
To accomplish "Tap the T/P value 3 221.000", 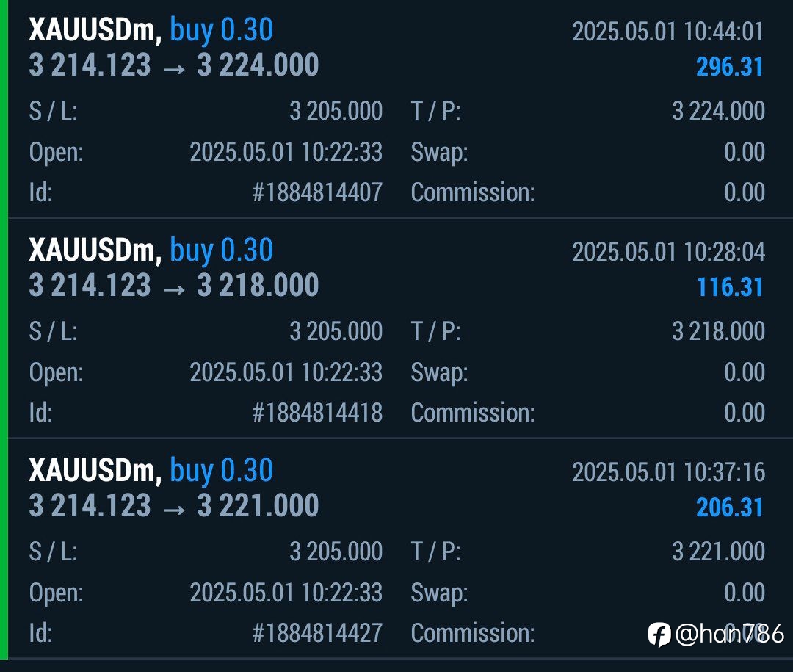I will click(x=718, y=552).
